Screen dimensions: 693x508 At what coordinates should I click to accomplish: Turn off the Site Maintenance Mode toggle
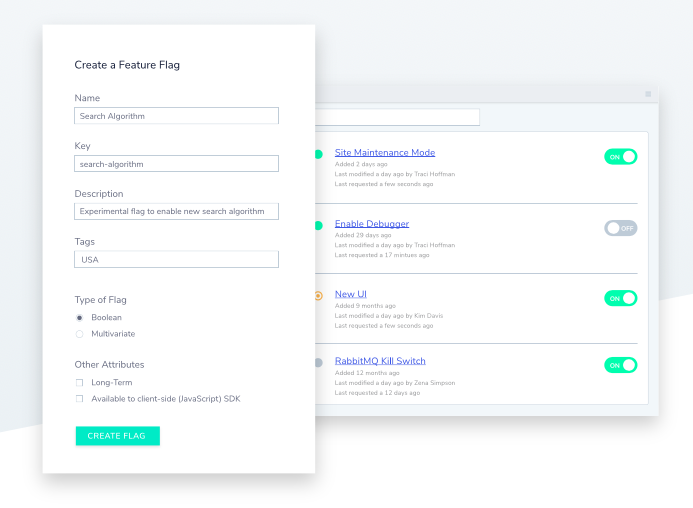click(x=620, y=157)
